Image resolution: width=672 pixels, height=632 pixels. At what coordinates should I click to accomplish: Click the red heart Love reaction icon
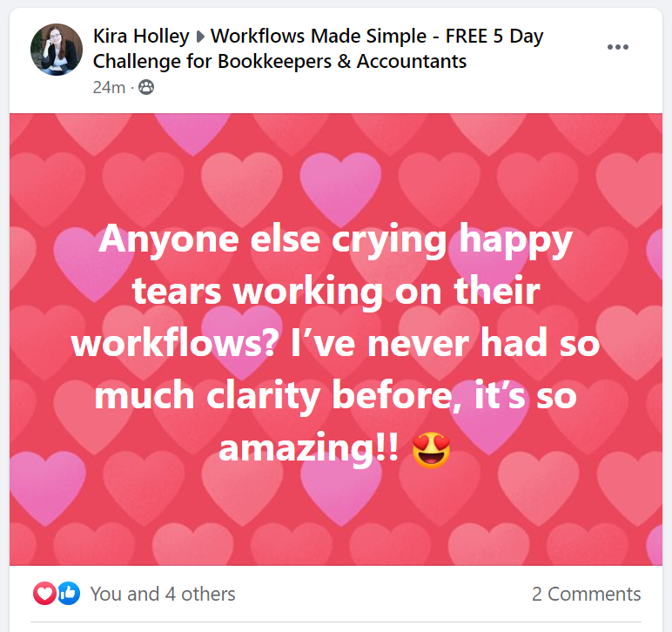click(44, 594)
